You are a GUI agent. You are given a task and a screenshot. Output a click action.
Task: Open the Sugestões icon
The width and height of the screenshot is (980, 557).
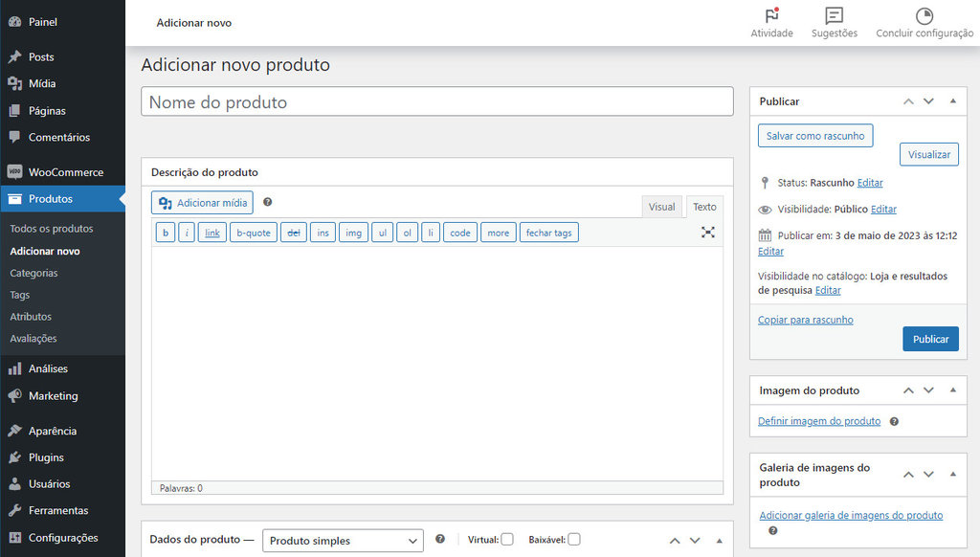(834, 17)
